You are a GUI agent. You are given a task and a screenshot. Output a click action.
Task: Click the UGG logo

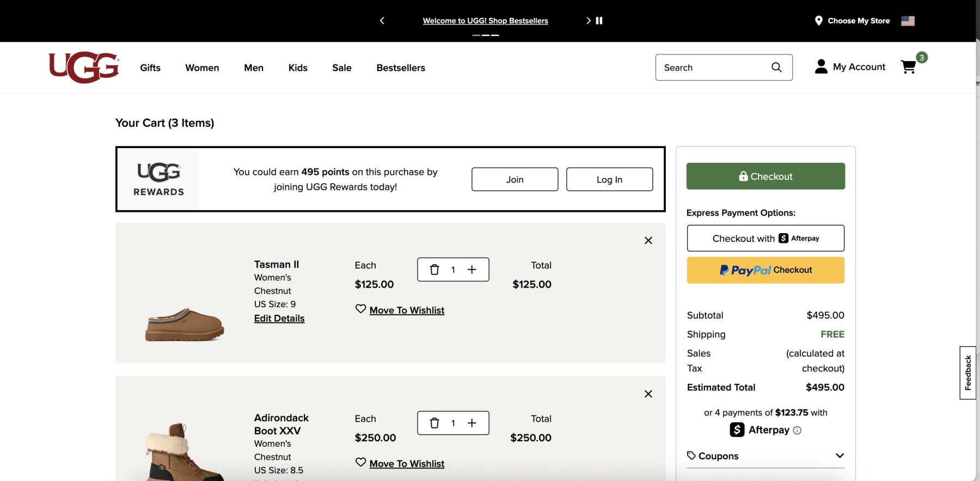click(84, 68)
